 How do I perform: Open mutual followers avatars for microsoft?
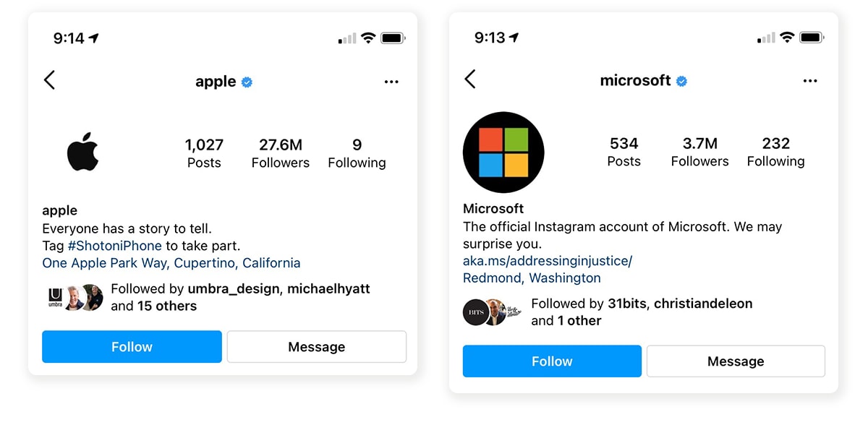pos(492,312)
